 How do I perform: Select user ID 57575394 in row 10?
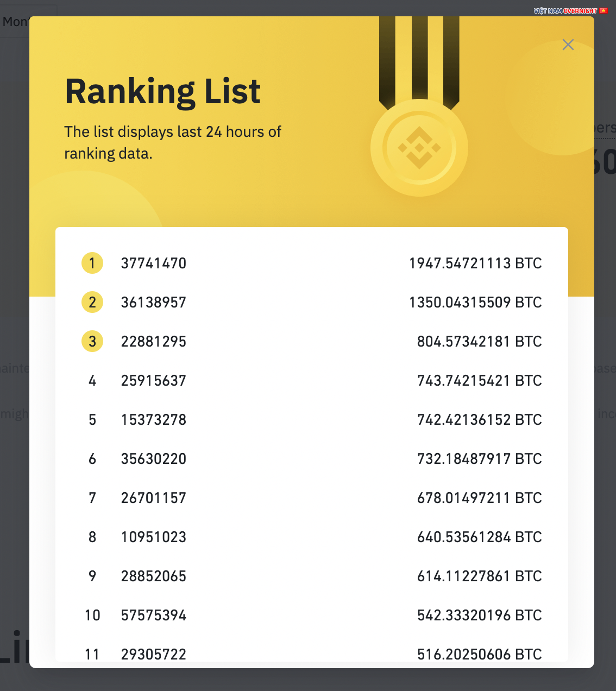click(154, 615)
